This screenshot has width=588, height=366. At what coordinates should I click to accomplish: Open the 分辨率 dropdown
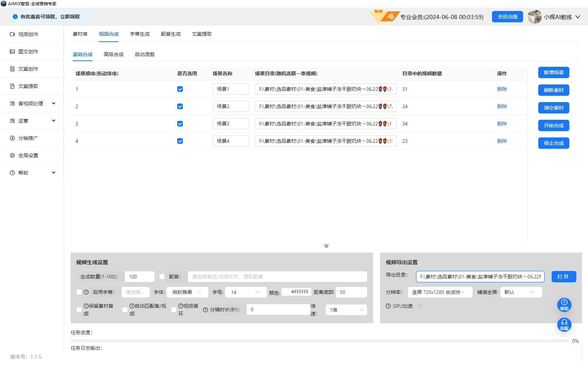point(440,292)
